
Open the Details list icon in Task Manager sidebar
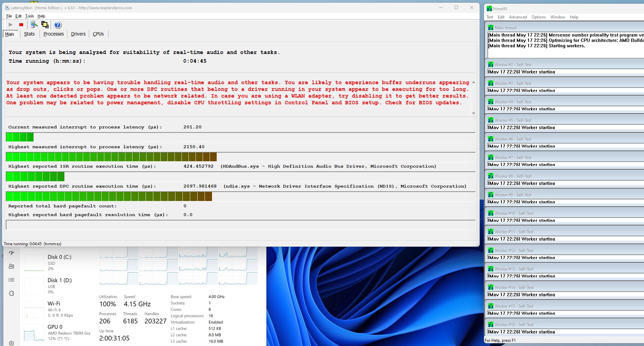pyautogui.click(x=11, y=280)
